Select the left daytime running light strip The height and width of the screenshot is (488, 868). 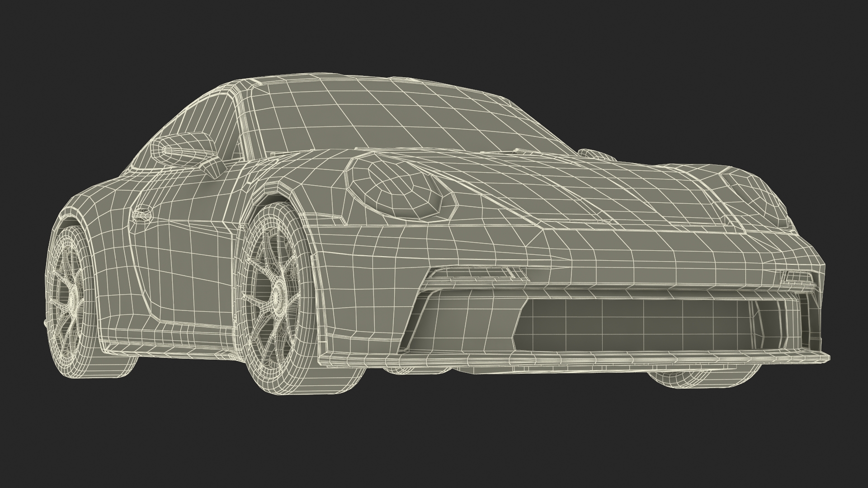(475, 272)
